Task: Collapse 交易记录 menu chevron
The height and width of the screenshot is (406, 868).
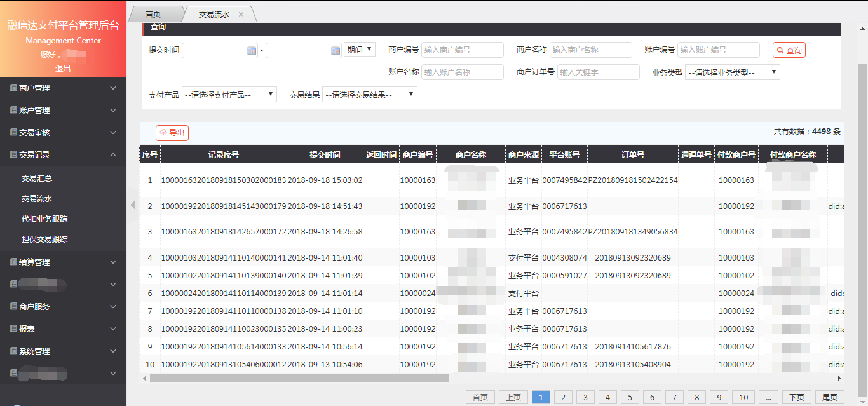Action: click(x=113, y=155)
